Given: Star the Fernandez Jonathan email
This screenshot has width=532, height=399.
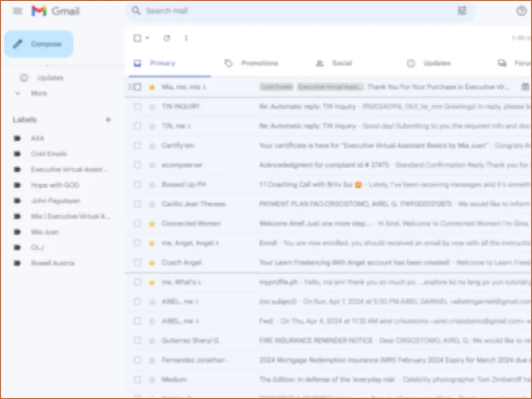Looking at the screenshot, I should point(152,360).
